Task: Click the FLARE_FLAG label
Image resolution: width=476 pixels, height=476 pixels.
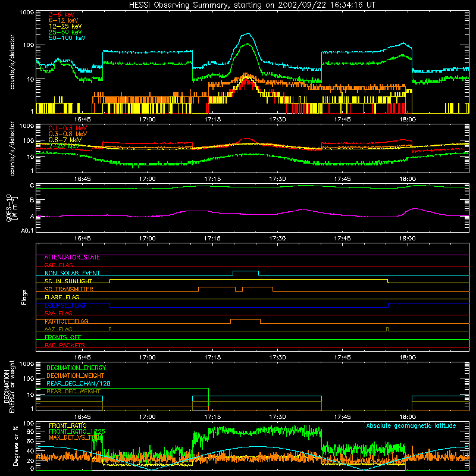Action: [62, 297]
